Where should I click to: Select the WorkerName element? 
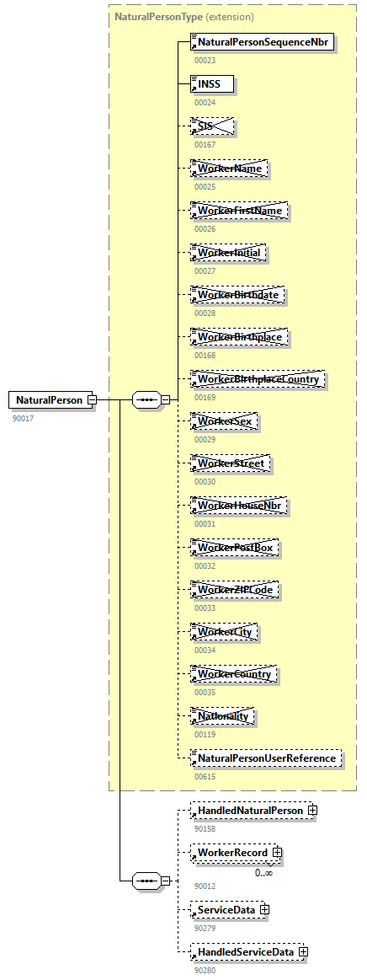[x=230, y=169]
